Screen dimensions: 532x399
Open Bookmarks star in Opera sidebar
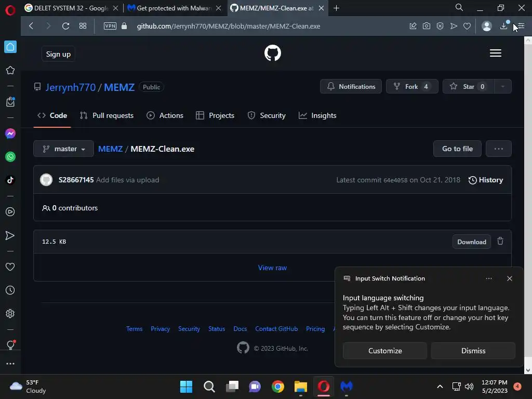[x=10, y=70]
